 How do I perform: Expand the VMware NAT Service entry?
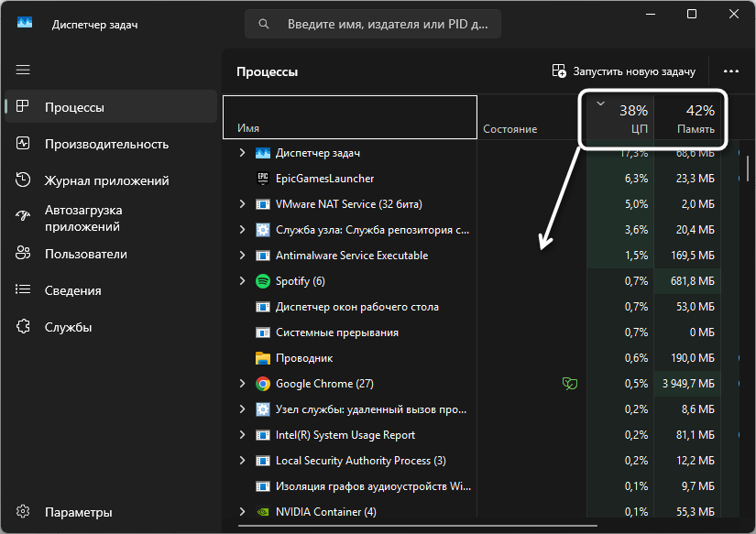pos(242,204)
